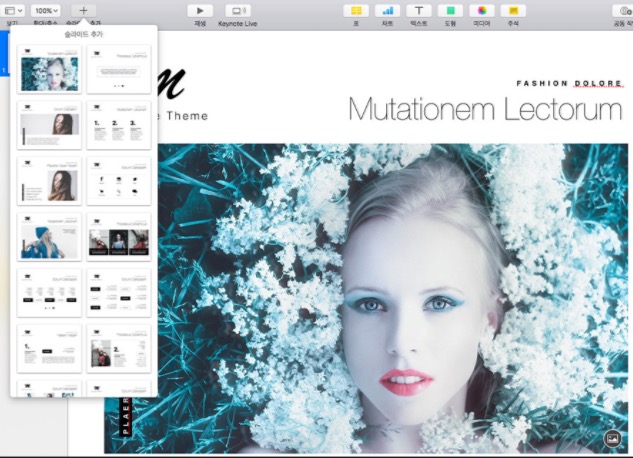Open the View options dropdown in the toolbar
The image size is (633, 458).
pyautogui.click(x=13, y=10)
